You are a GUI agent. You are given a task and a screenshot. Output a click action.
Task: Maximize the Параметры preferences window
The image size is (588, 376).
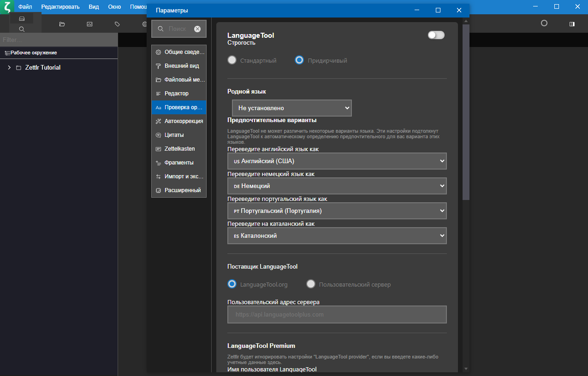pyautogui.click(x=438, y=10)
